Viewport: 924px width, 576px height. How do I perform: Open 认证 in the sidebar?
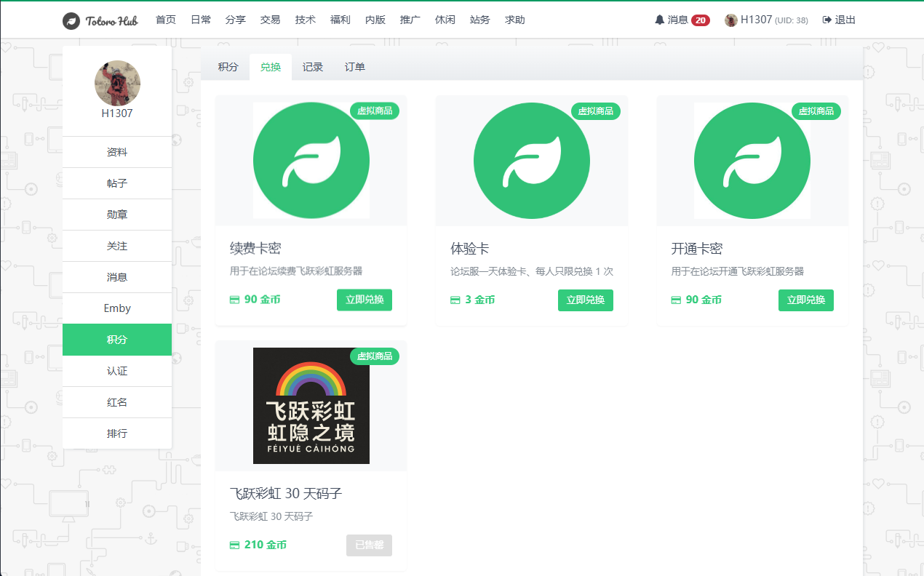tap(117, 371)
